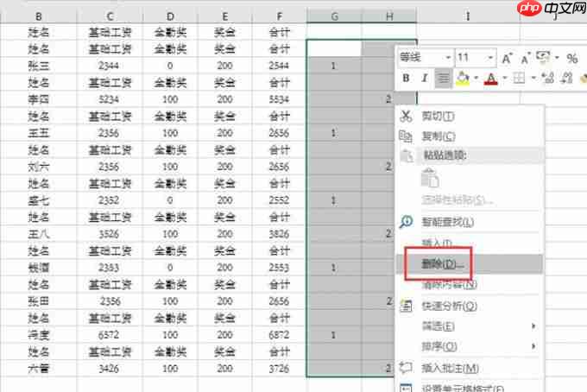Click cell with total 6872

(x=280, y=335)
